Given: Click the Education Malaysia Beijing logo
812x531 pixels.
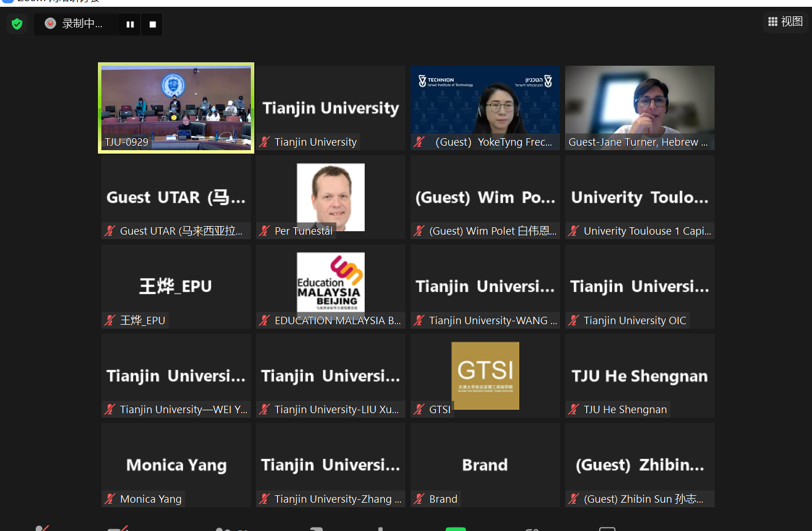Looking at the screenshot, I should coord(331,282).
